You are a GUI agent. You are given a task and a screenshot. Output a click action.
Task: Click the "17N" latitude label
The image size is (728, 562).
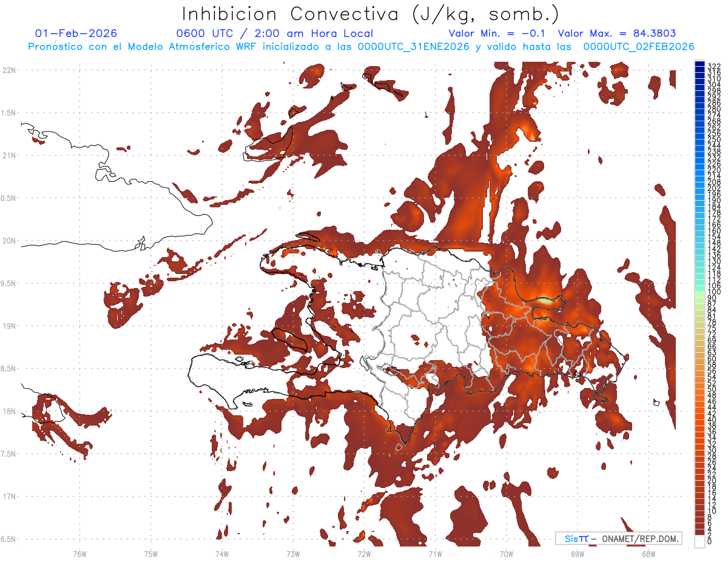point(10,497)
